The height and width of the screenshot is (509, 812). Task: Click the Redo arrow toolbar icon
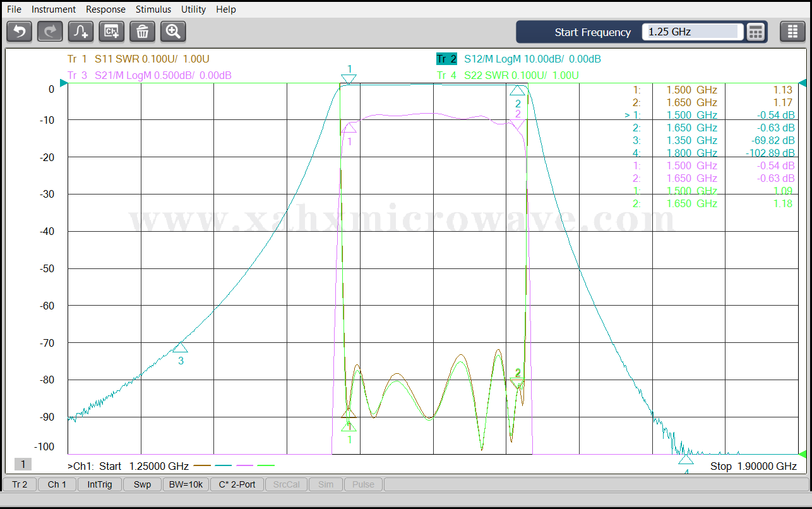point(50,31)
